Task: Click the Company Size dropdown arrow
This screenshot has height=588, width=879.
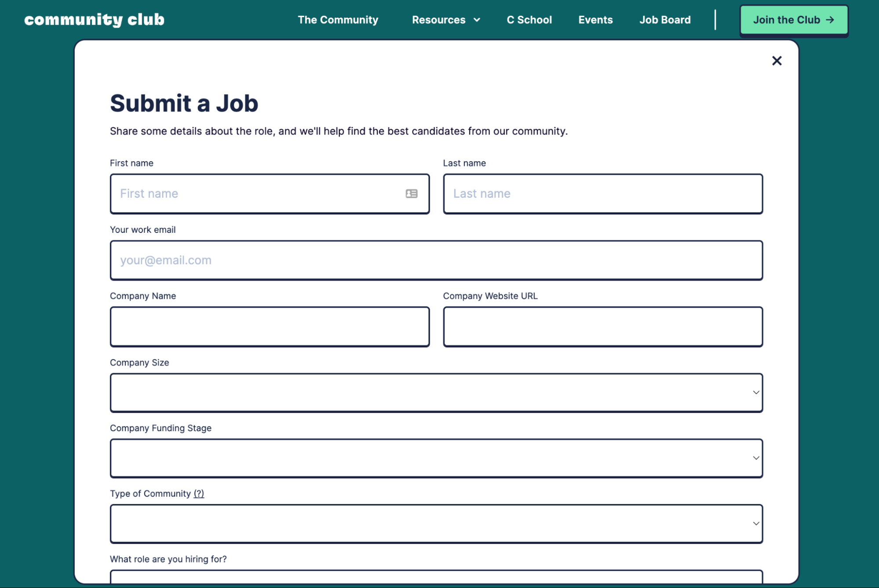Action: [755, 392]
